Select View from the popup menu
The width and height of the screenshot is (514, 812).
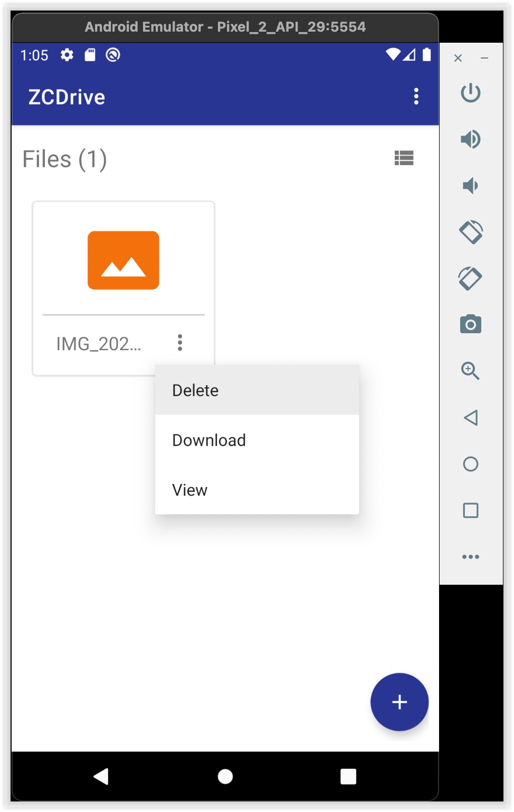[190, 490]
